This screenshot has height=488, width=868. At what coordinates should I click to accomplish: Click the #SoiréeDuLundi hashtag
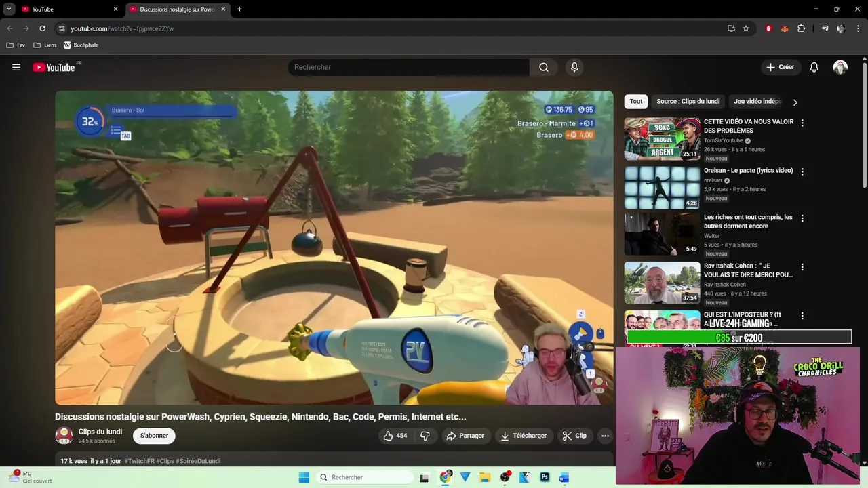pos(198,461)
